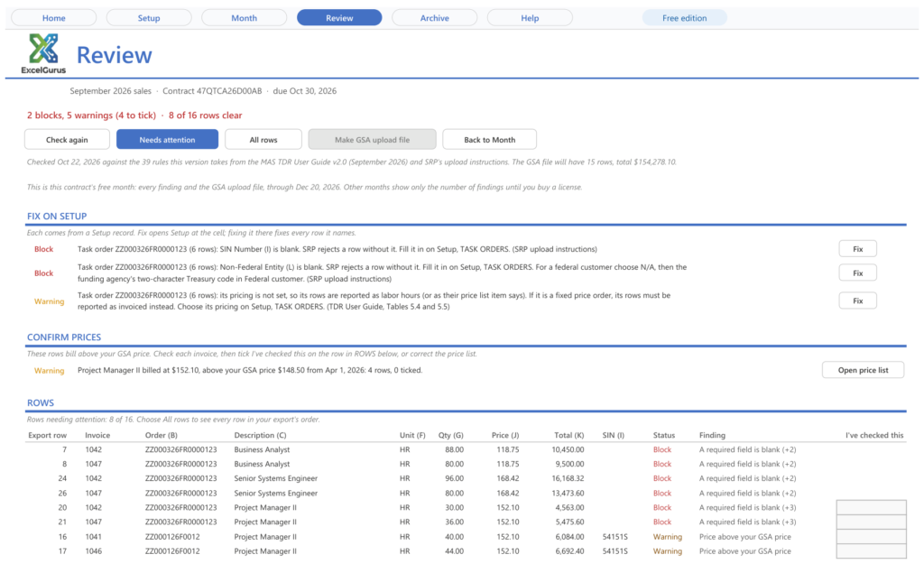924x564 pixels.
Task: Click invoice 1041 cell
Action: point(93,536)
